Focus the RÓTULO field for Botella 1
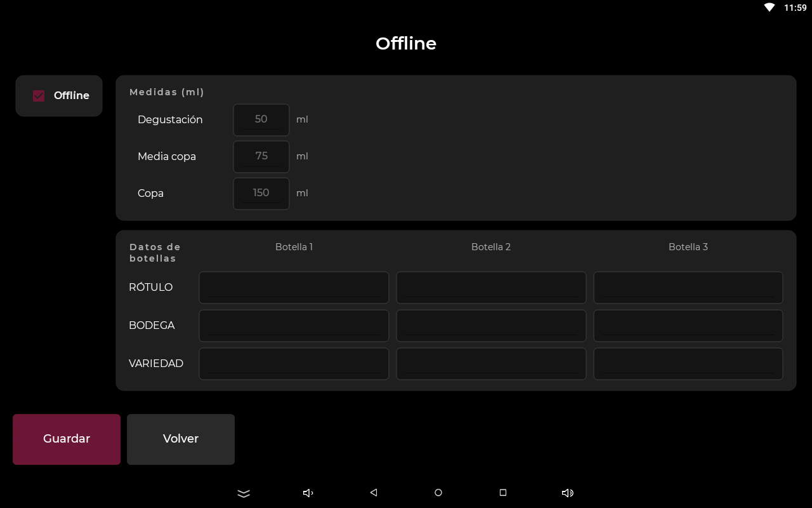The image size is (812, 508). 294,288
